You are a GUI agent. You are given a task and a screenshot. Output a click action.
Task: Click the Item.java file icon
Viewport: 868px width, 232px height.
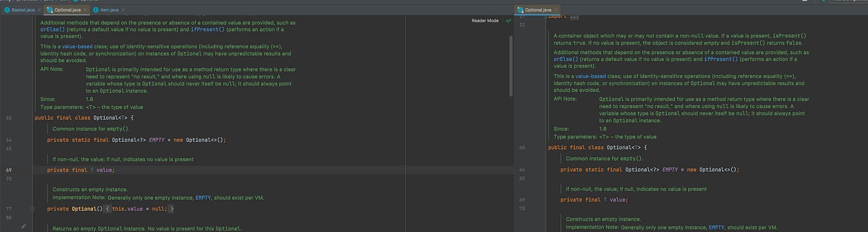(95, 10)
